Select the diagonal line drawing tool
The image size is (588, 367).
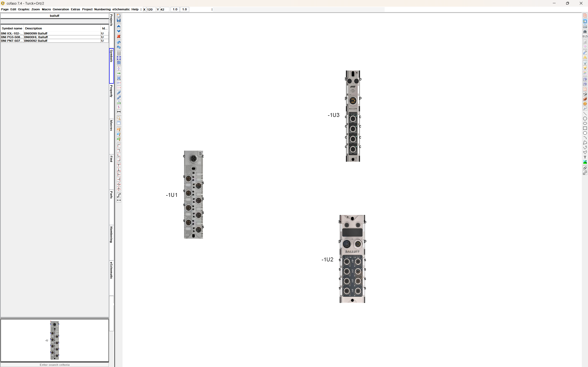585,114
